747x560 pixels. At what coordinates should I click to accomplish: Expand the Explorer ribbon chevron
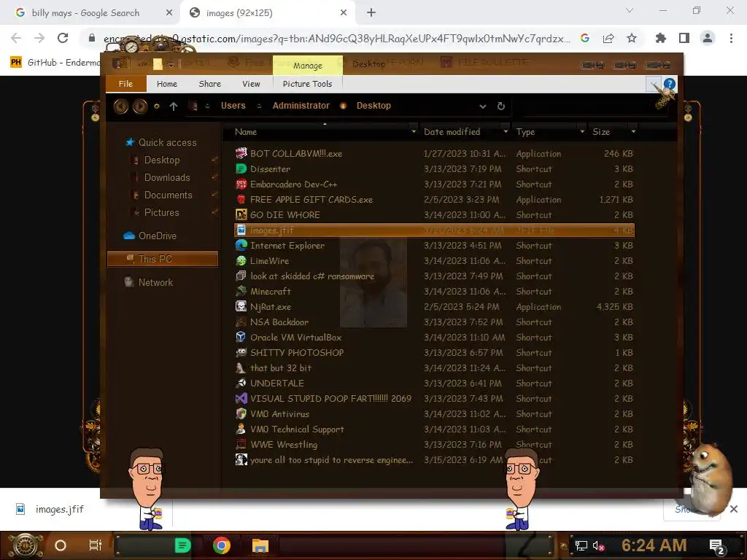coord(654,85)
